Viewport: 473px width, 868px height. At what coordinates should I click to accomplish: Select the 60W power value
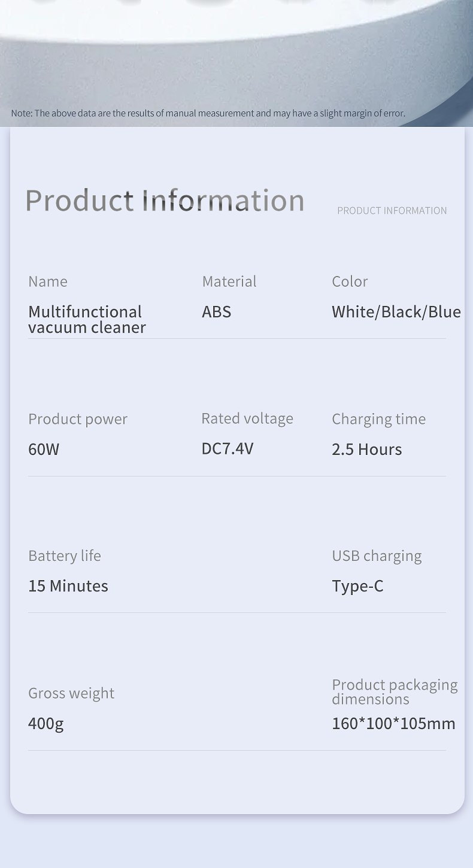tap(44, 450)
